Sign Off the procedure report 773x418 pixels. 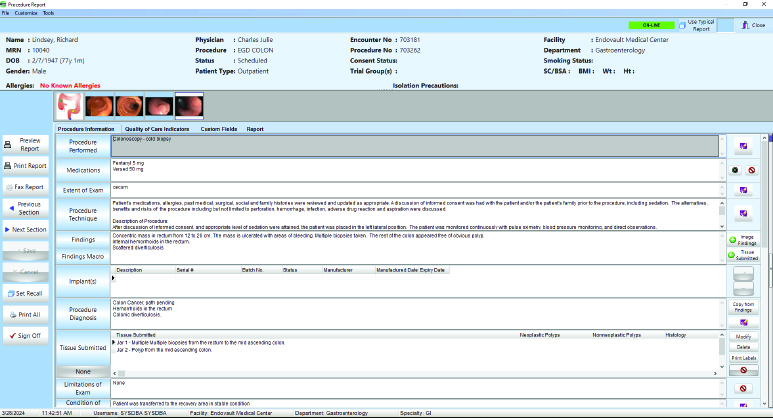pos(29,336)
